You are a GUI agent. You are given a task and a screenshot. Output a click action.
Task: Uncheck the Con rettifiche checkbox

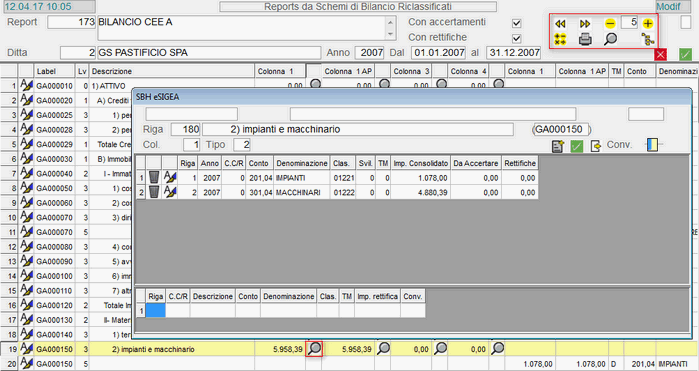517,38
